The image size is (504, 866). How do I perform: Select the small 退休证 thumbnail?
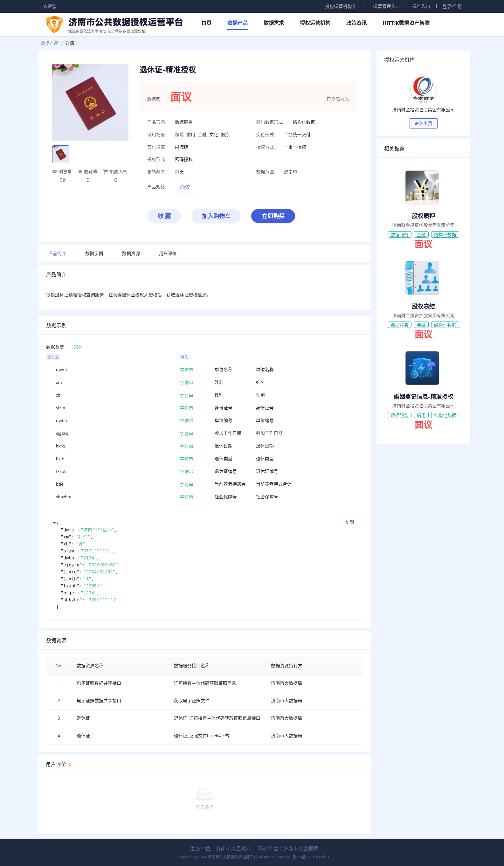(61, 154)
